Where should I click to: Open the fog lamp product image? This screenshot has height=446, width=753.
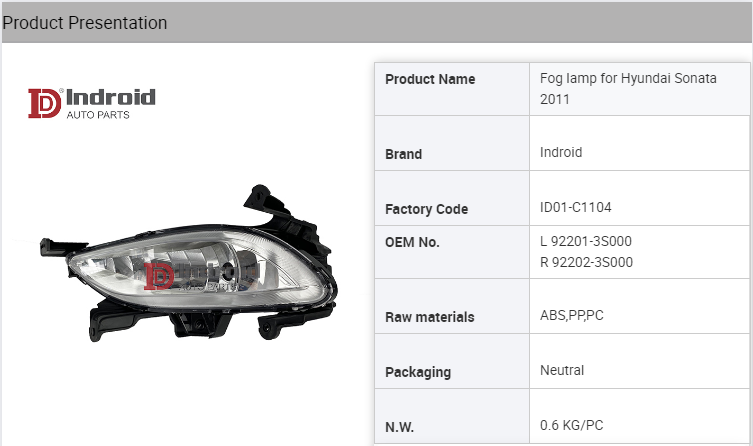pyautogui.click(x=190, y=265)
